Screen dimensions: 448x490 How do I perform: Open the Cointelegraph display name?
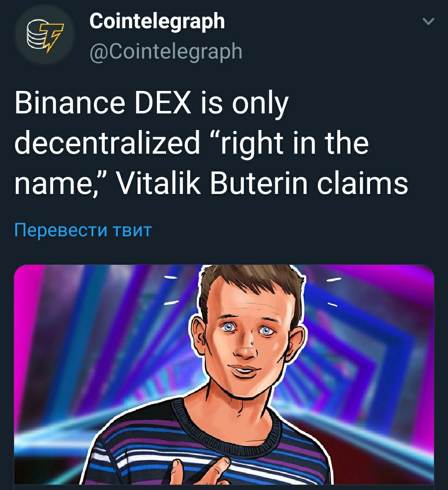click(x=157, y=22)
